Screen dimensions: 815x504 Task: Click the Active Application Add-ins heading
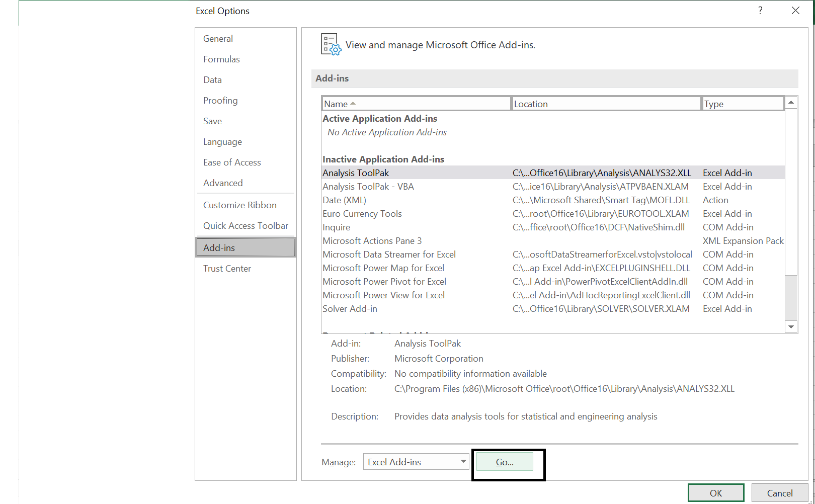click(380, 118)
